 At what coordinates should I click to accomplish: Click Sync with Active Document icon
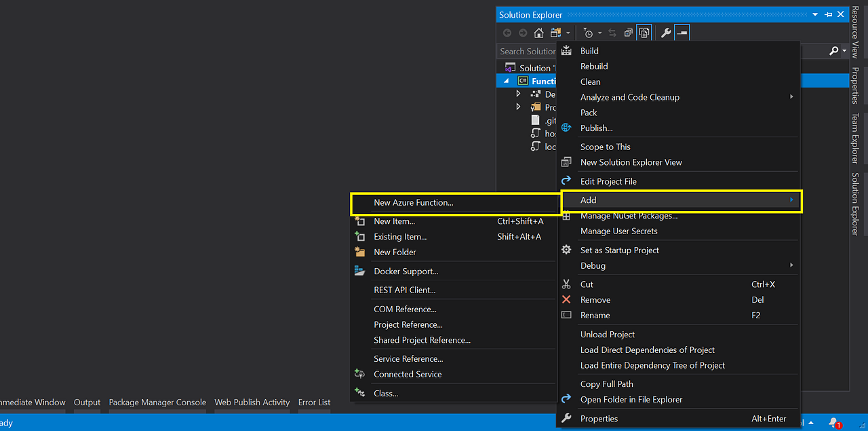613,32
